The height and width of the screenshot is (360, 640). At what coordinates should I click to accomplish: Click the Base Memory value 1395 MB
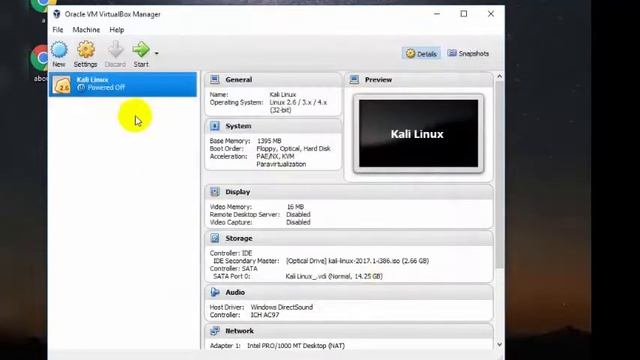pyautogui.click(x=269, y=141)
